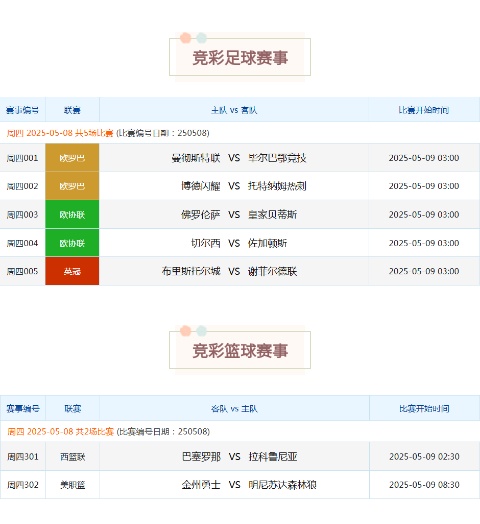
Task: Open the 竞彩篮球赛事 title banner
Action: point(240,350)
